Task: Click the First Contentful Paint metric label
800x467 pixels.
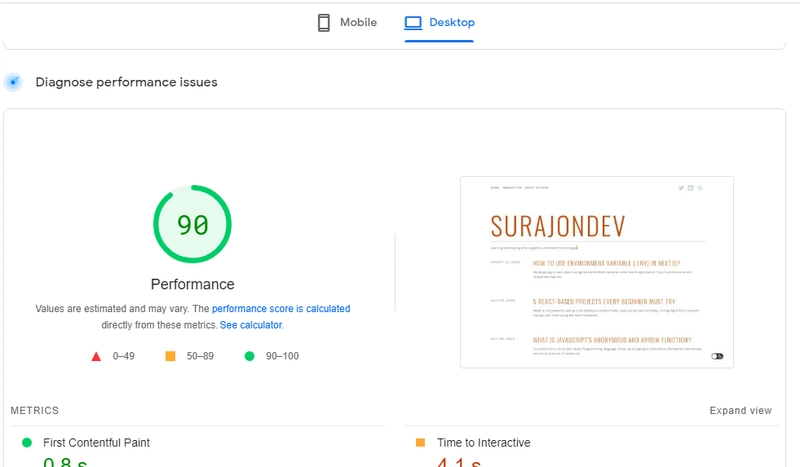Action: (x=96, y=442)
